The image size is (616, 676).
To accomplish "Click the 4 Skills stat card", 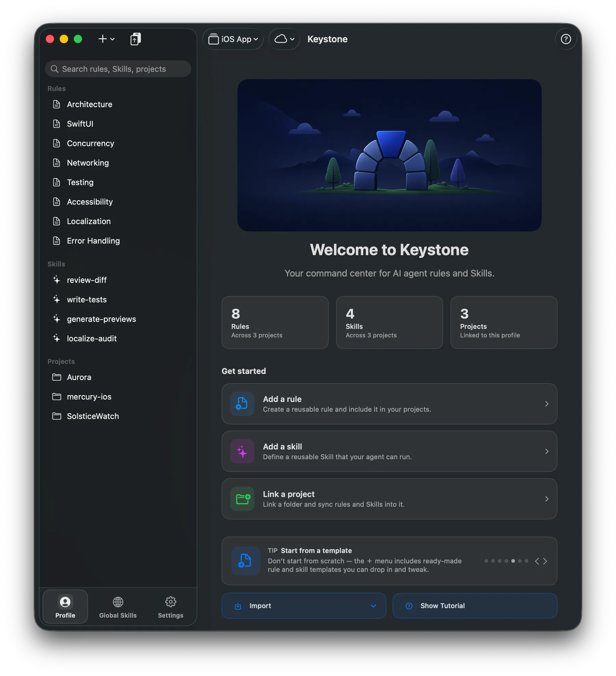I will 389,323.
